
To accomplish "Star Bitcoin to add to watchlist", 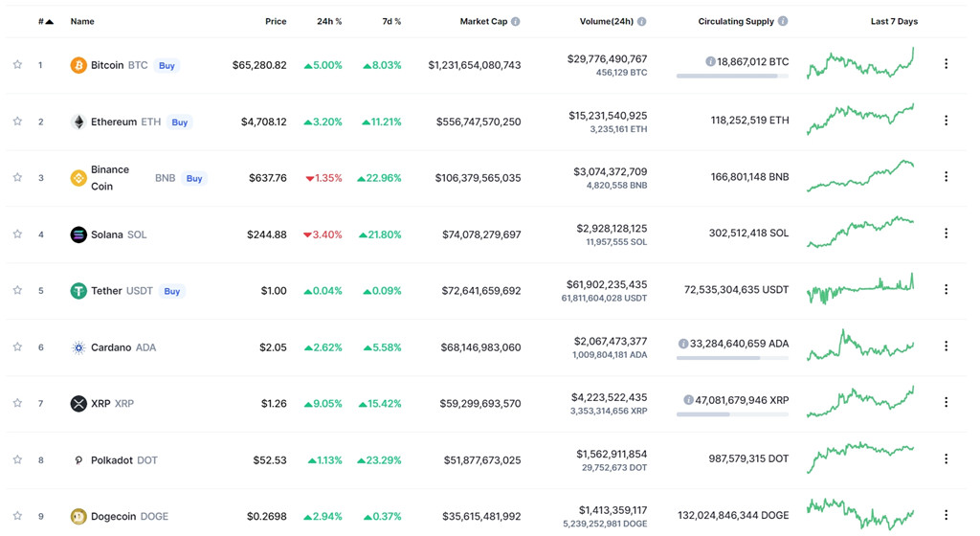I will click(17, 64).
